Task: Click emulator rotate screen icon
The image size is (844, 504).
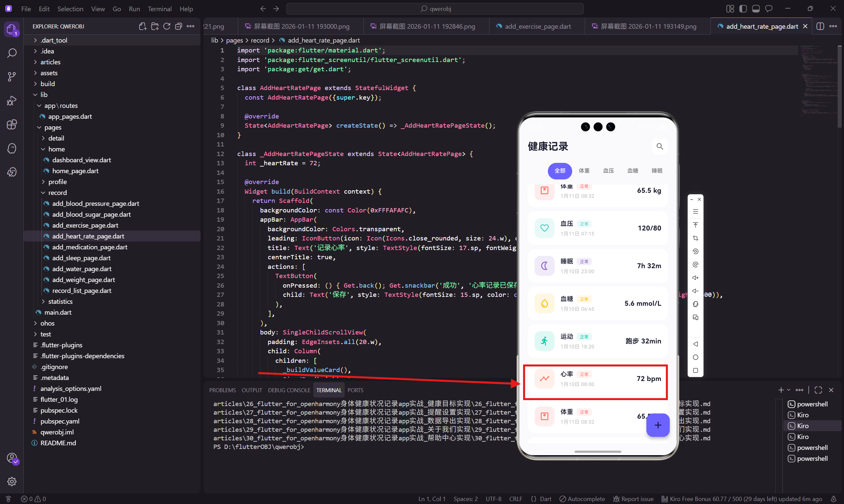Action: pos(695,304)
